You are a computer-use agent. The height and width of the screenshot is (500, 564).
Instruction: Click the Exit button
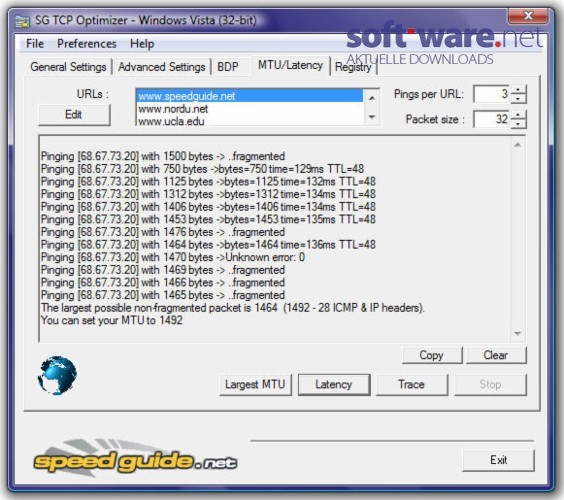[x=499, y=460]
